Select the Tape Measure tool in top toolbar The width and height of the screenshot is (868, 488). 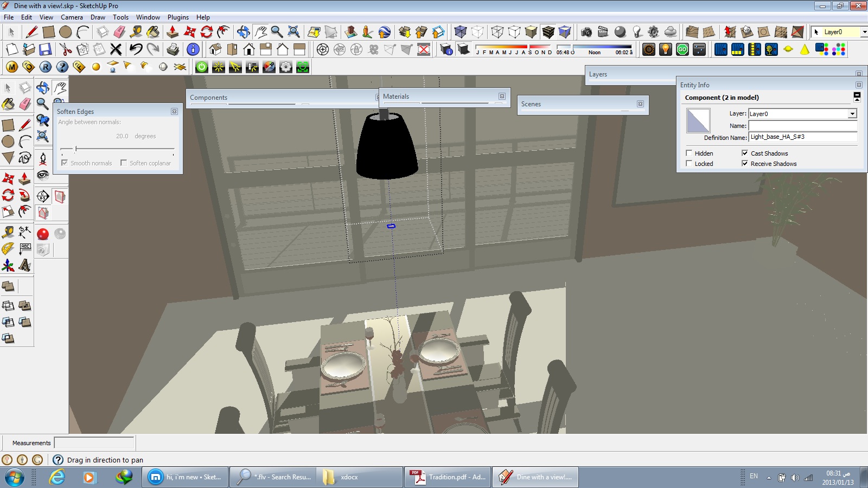click(136, 32)
